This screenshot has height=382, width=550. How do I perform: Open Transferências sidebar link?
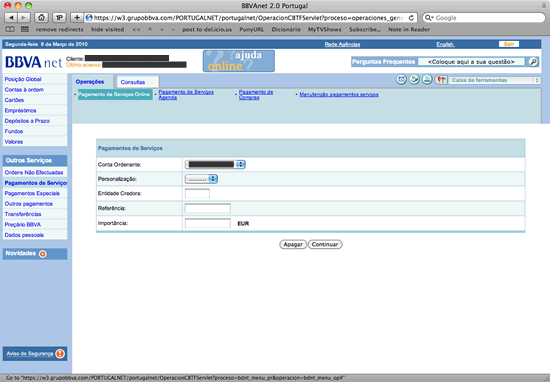23,214
